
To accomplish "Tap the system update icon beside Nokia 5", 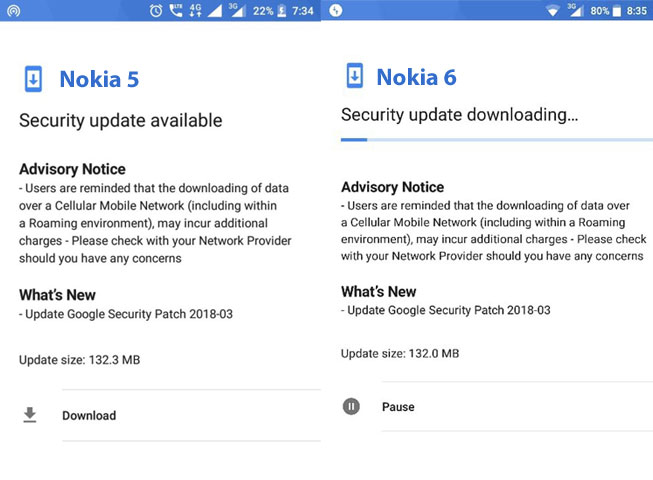I will [x=33, y=79].
